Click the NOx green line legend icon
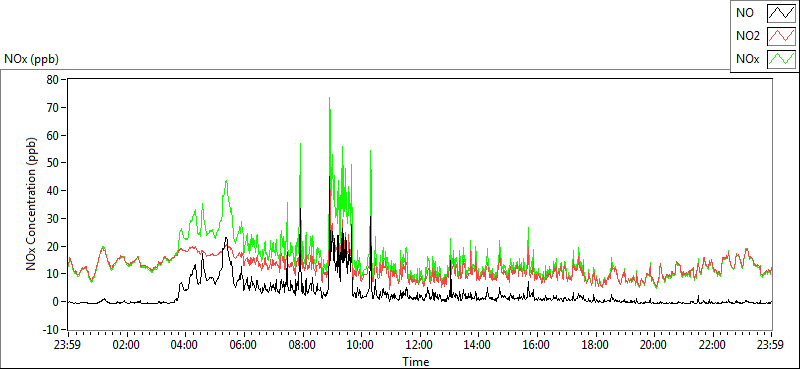800x369 pixels. (781, 59)
